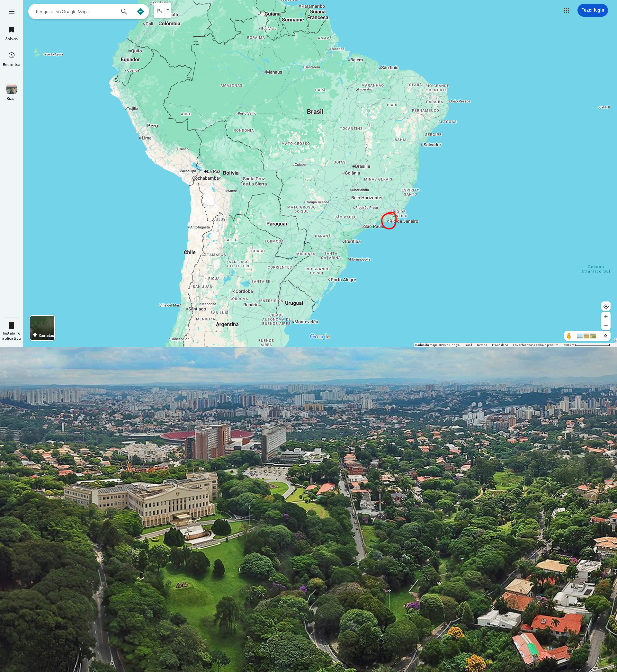Click the Chile country label
Image resolution: width=617 pixels, height=672 pixels.
tap(190, 252)
